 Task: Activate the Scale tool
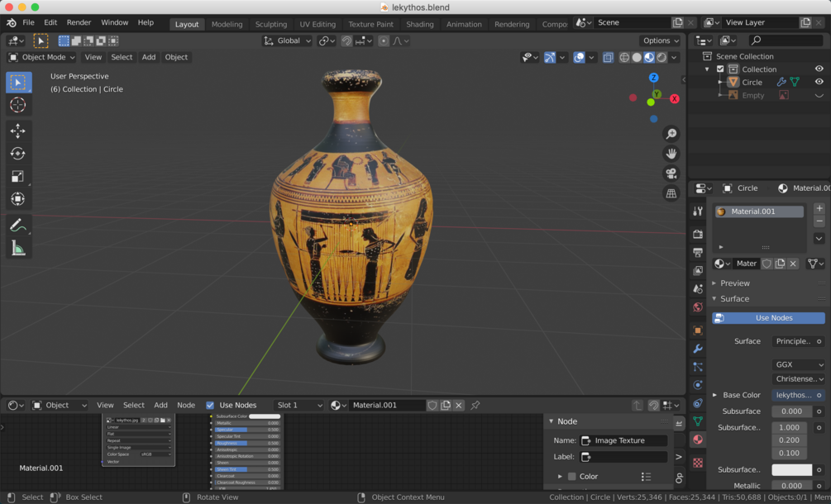pos(18,176)
